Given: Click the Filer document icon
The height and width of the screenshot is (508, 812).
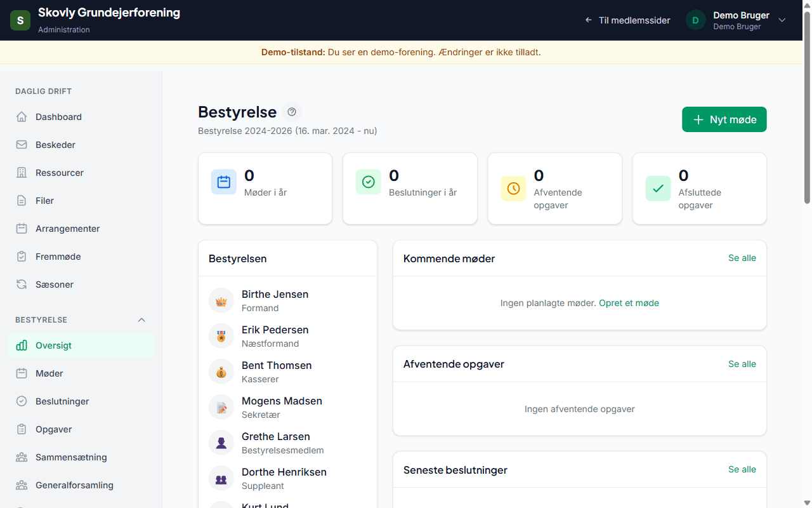Looking at the screenshot, I should [x=22, y=201].
